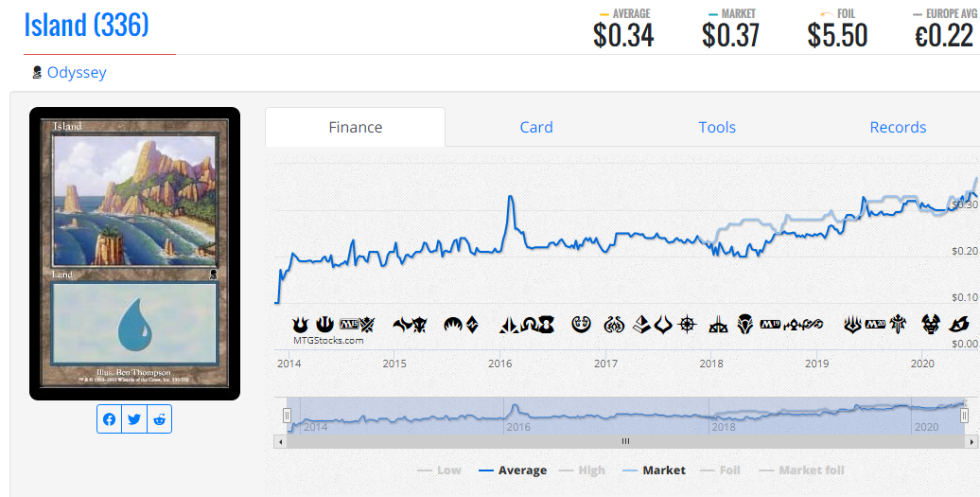Click the Rivals of Ixalan set marker
This screenshot has height=497, width=980.
point(719,325)
